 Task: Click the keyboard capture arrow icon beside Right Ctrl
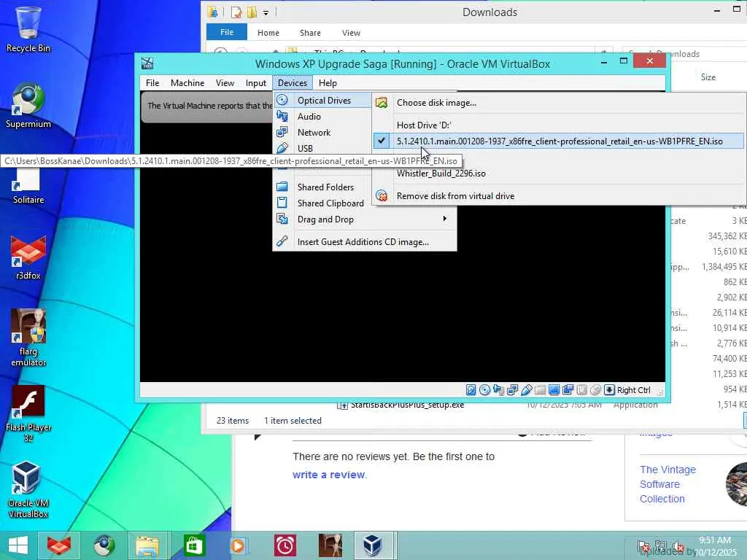coord(609,390)
